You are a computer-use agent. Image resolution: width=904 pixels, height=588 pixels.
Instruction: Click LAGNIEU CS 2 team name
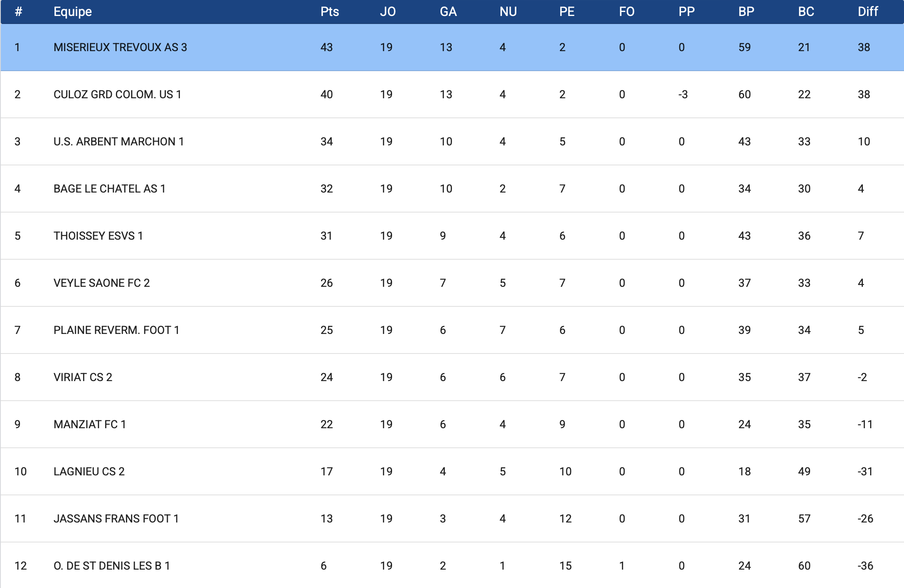(89, 472)
